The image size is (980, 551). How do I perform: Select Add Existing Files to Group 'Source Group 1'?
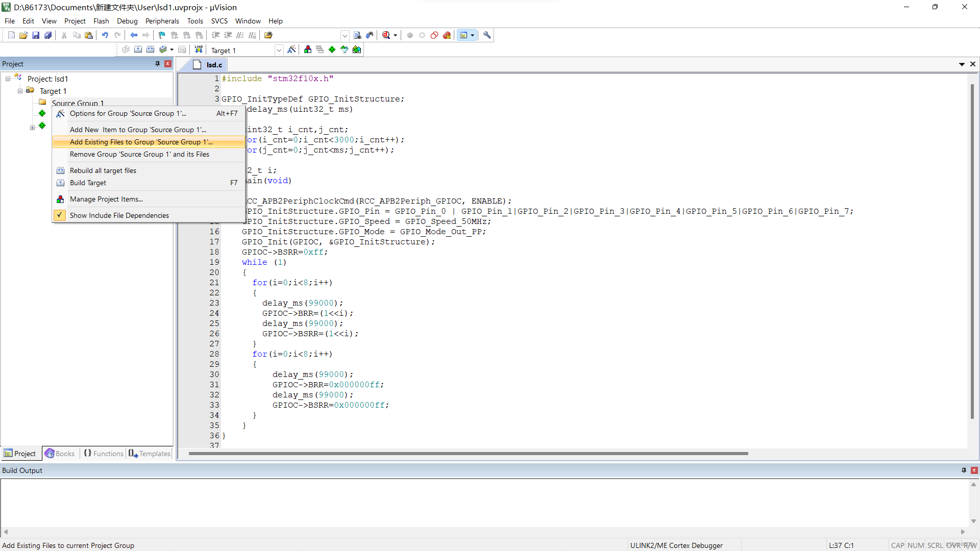point(141,141)
